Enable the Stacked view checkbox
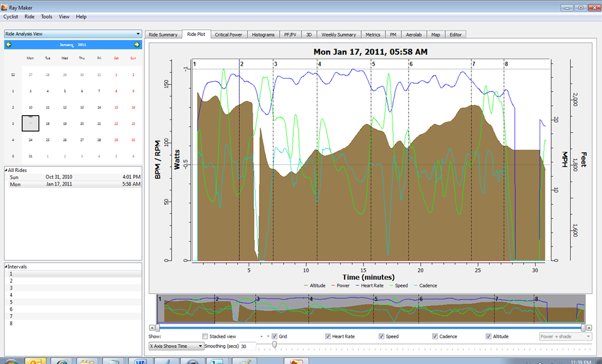 pos(205,336)
